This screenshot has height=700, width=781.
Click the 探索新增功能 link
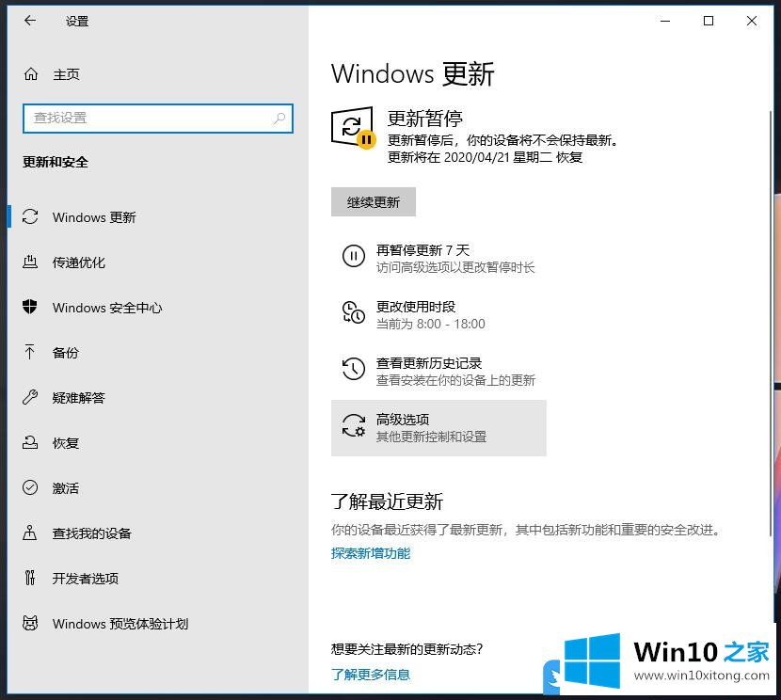(371, 553)
